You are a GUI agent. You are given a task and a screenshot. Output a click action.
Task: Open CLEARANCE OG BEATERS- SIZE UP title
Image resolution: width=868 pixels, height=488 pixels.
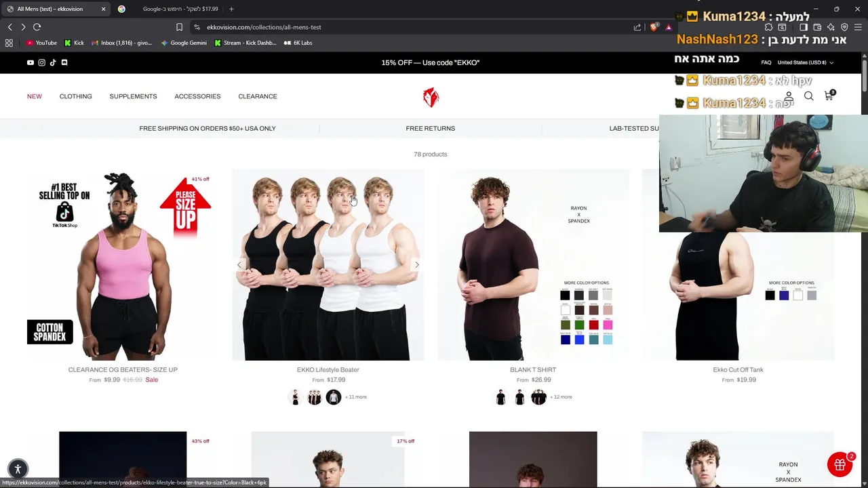123,370
